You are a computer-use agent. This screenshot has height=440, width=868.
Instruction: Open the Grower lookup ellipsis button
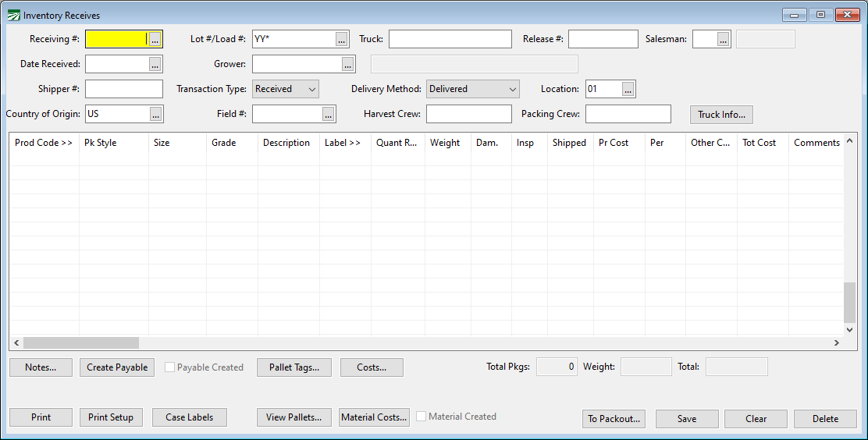[x=347, y=64]
